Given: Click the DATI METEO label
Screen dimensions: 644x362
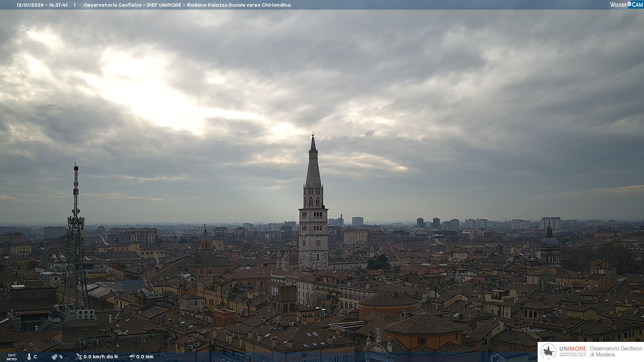Looking at the screenshot, I should [12, 357].
